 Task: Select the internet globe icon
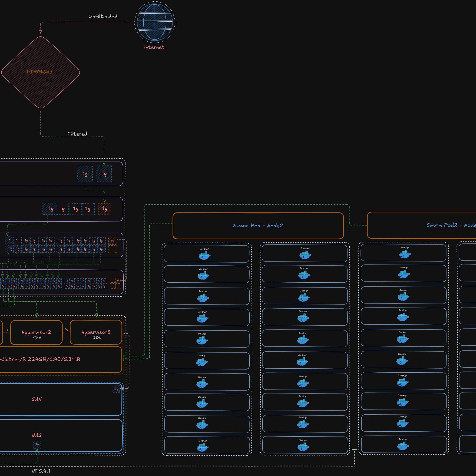(155, 22)
